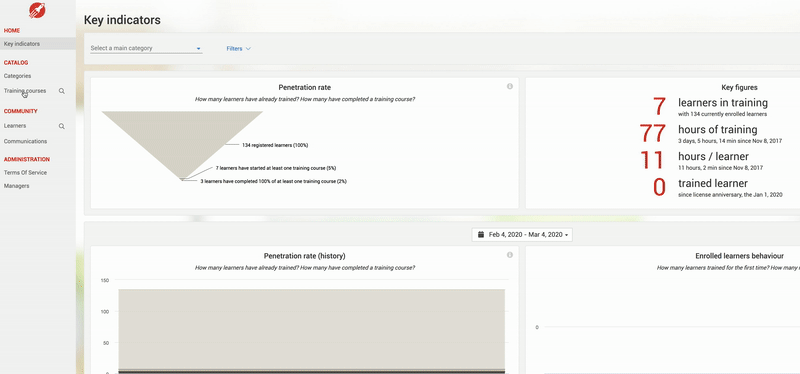
Task: Click the HOME section header
Action: pos(12,31)
